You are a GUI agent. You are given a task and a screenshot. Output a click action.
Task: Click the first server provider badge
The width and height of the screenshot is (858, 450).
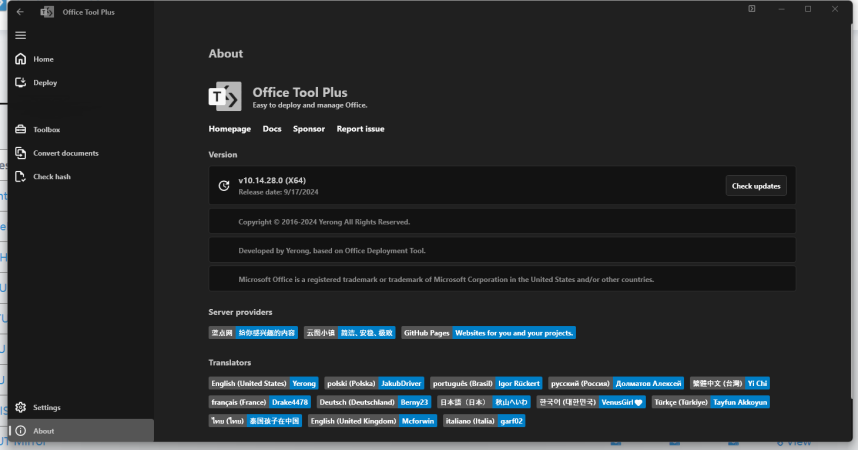tap(253, 333)
